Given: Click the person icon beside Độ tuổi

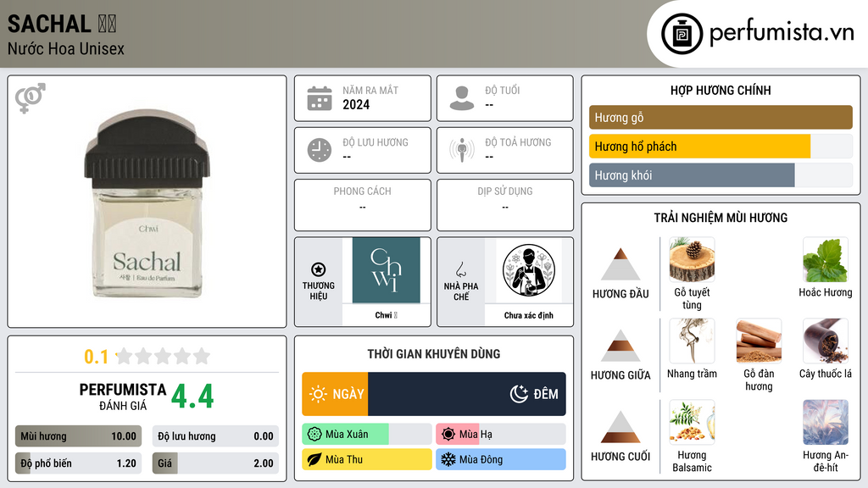Looking at the screenshot, I should click(x=462, y=98).
